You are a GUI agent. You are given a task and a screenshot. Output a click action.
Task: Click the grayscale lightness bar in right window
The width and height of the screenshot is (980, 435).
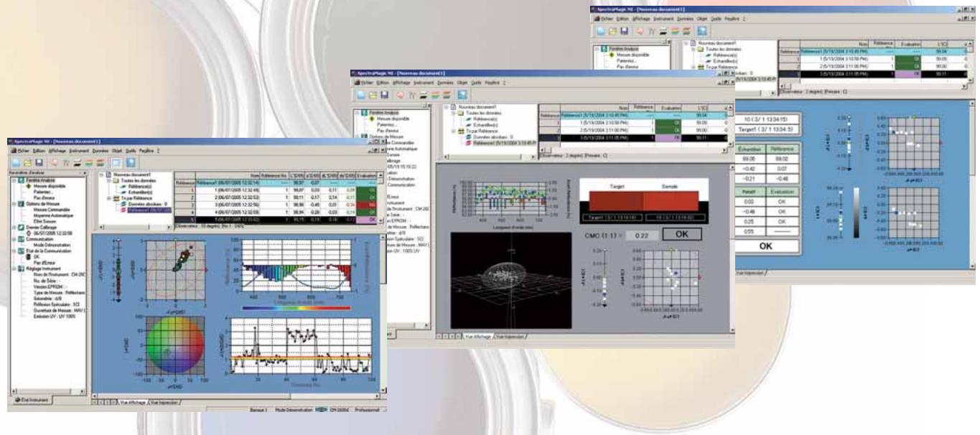pyautogui.click(x=855, y=214)
